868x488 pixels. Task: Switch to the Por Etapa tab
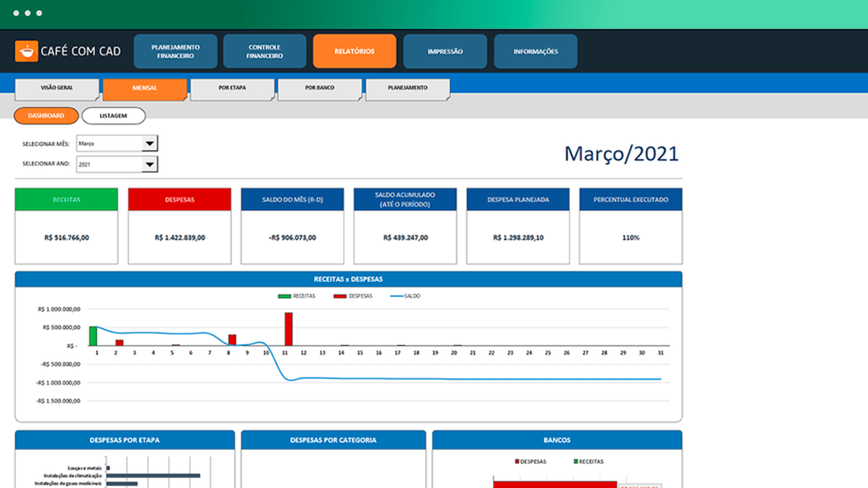tap(232, 89)
